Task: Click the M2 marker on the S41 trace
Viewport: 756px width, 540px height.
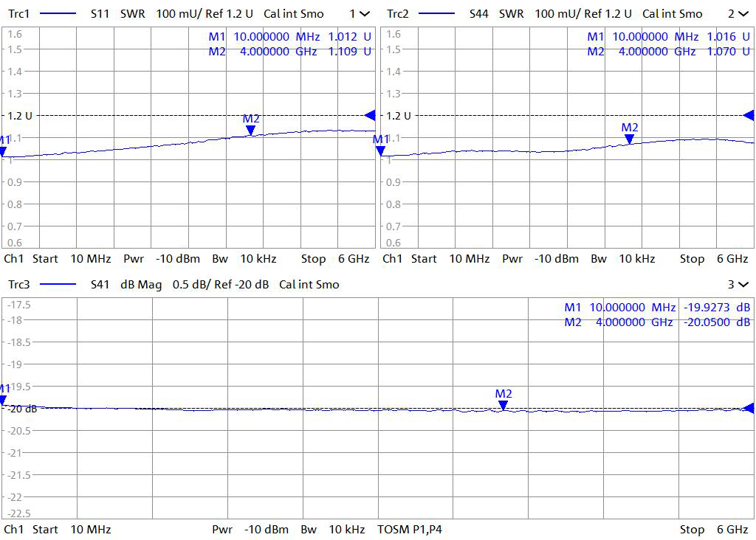Action: pyautogui.click(x=504, y=405)
